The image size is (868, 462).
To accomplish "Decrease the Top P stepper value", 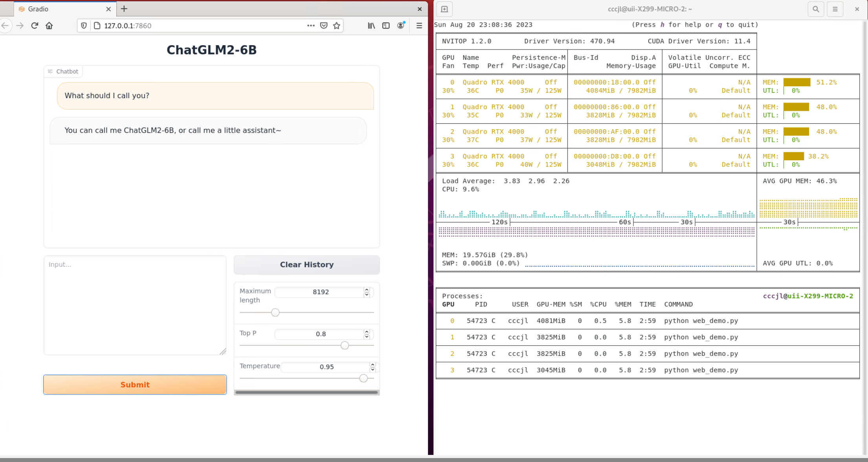I will (367, 337).
